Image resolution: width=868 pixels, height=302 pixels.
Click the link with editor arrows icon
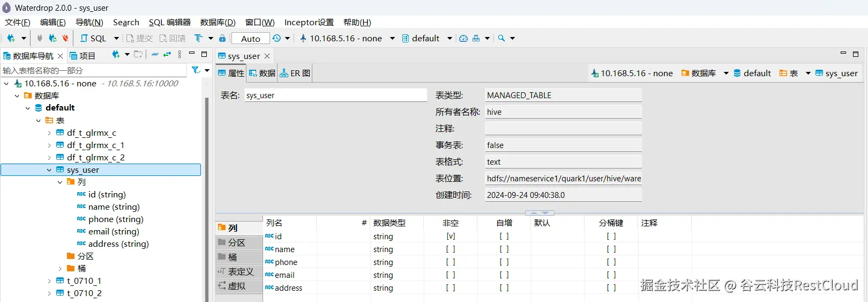(167, 54)
